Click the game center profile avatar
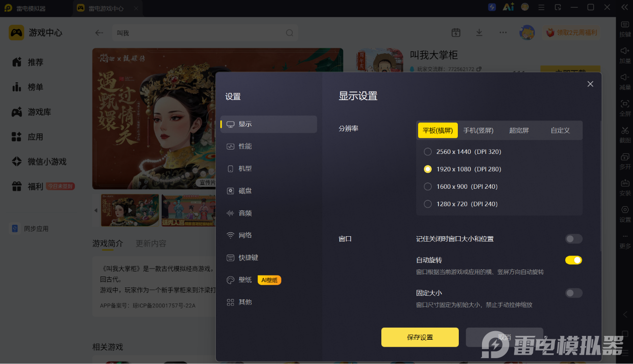This screenshot has width=633, height=364. 527,32
